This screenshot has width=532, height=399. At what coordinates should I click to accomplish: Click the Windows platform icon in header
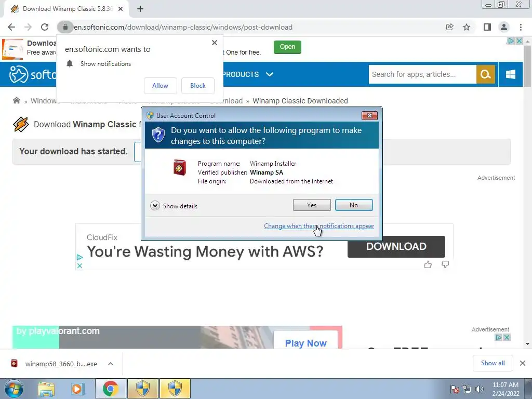(511, 74)
